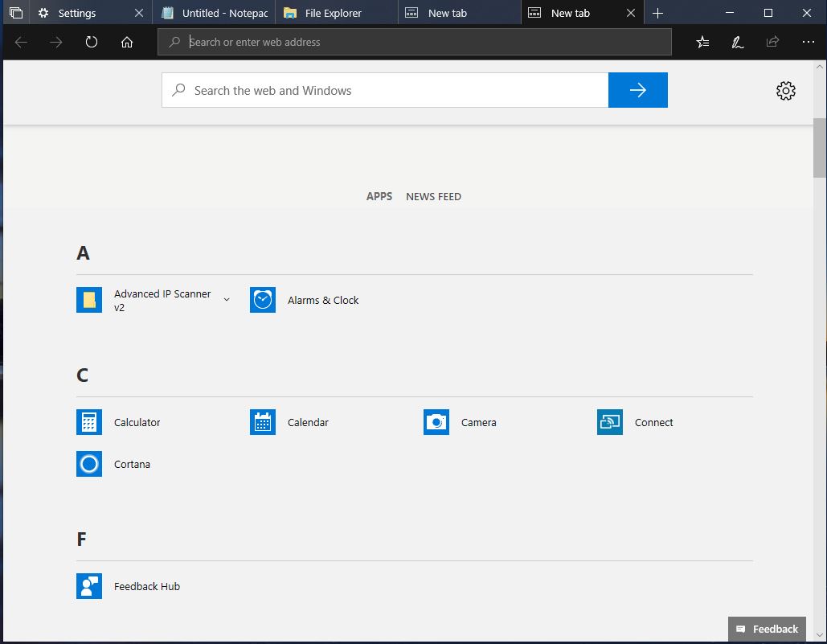The image size is (827, 644).
Task: Open the Connect app icon
Action: [610, 422]
